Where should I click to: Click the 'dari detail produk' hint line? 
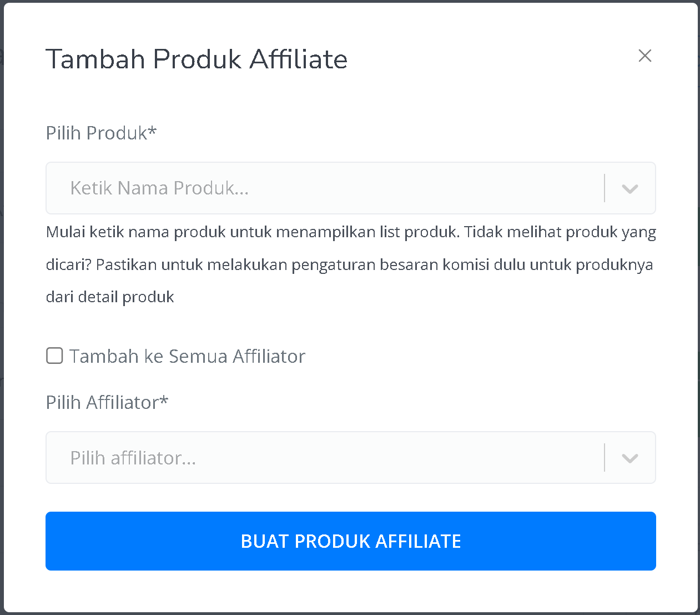point(110,297)
